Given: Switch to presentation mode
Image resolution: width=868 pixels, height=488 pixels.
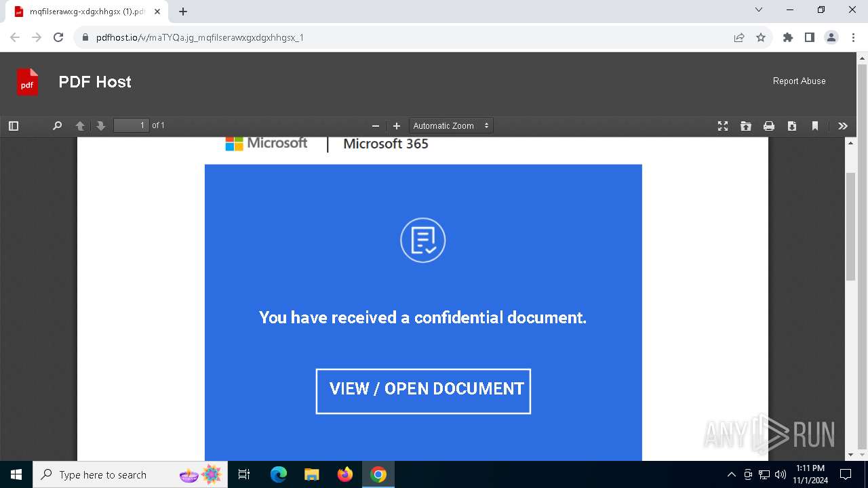Looking at the screenshot, I should (x=723, y=126).
